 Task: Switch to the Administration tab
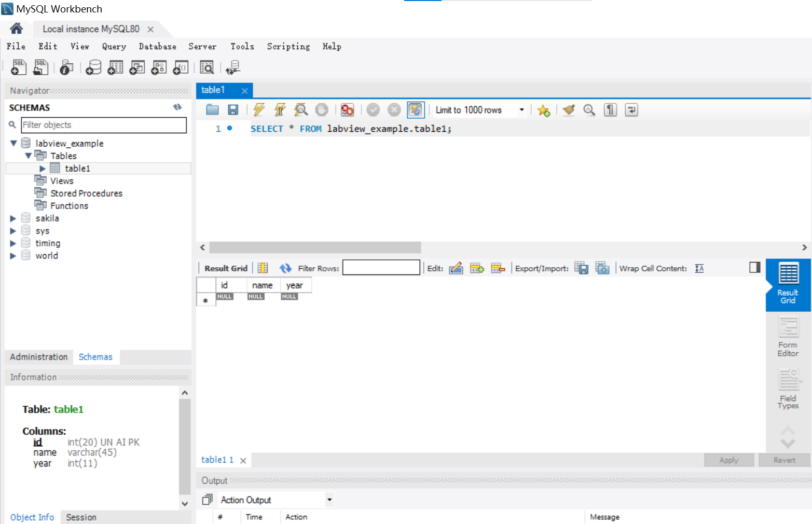tap(38, 357)
